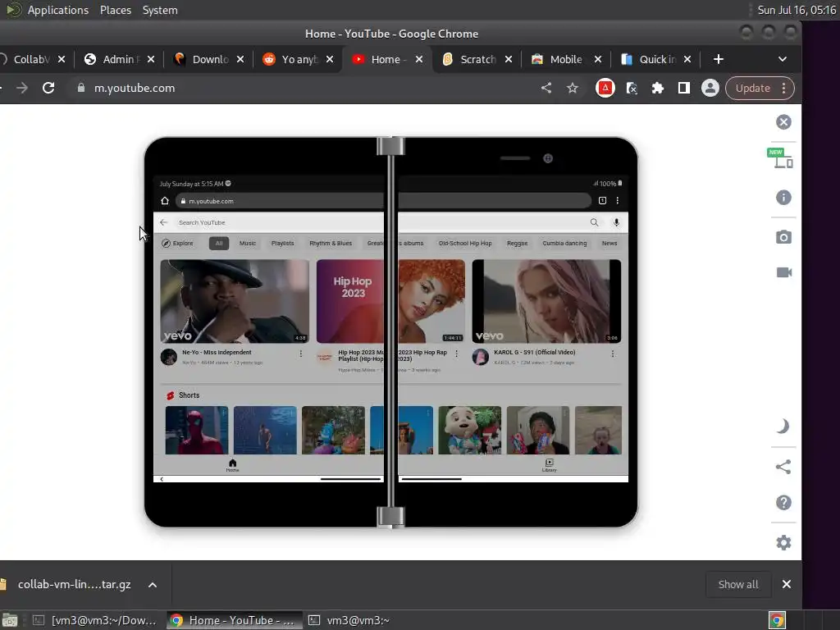Image resolution: width=840 pixels, height=630 pixels.
Task: Click the Update button in Chrome
Action: coord(752,88)
